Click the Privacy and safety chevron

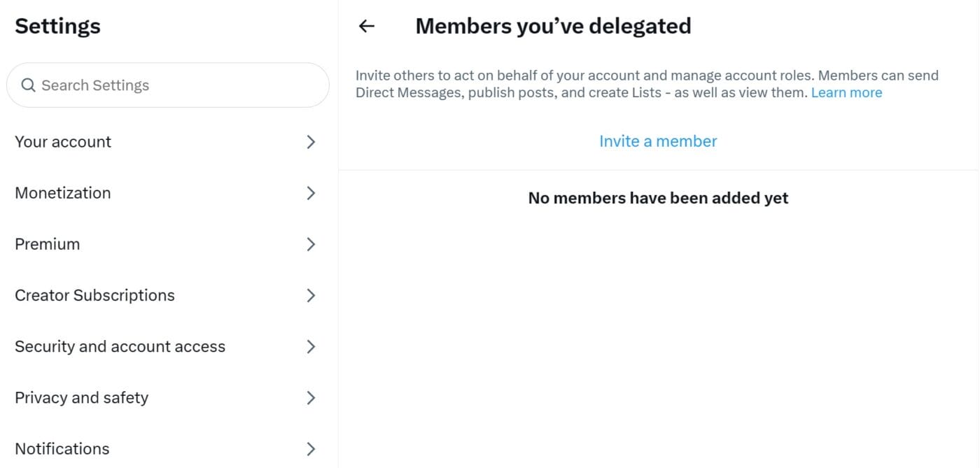tap(311, 397)
